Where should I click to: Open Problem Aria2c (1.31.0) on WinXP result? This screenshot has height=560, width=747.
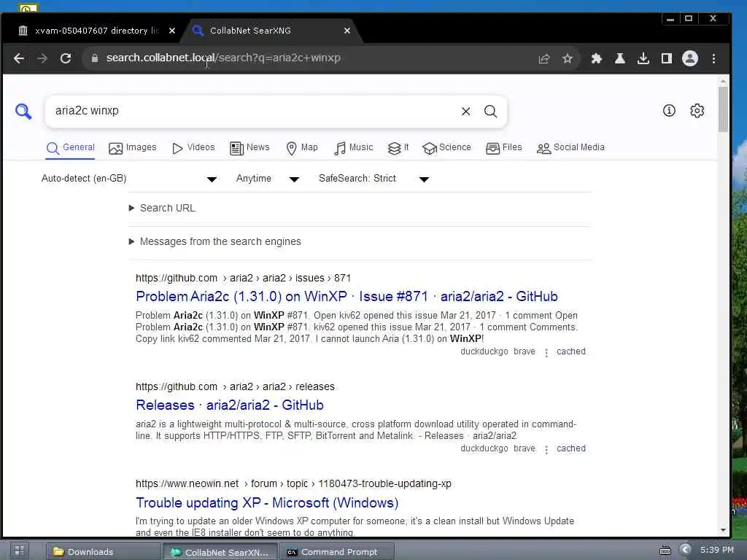click(347, 296)
